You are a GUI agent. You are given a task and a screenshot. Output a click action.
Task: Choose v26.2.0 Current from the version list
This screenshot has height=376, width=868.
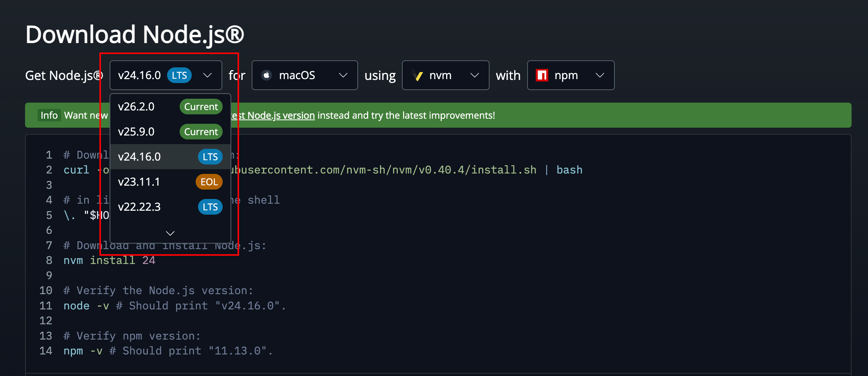click(170, 107)
